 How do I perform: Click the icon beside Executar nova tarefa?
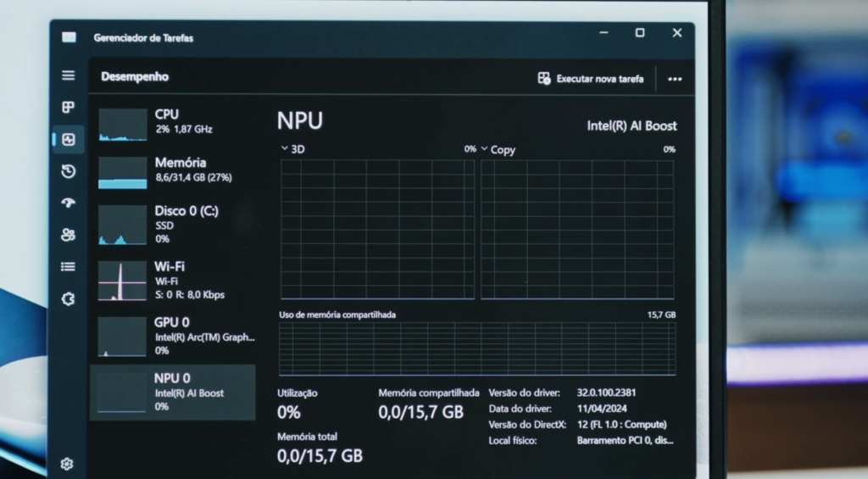544,79
